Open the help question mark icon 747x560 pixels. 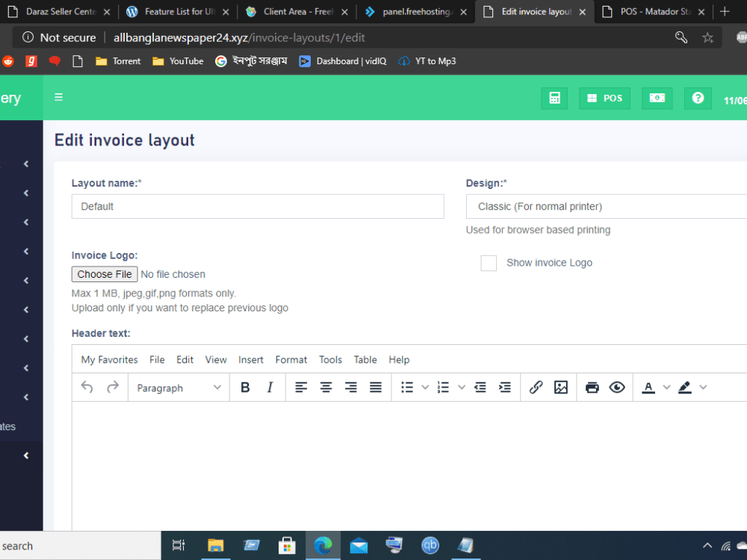click(698, 98)
